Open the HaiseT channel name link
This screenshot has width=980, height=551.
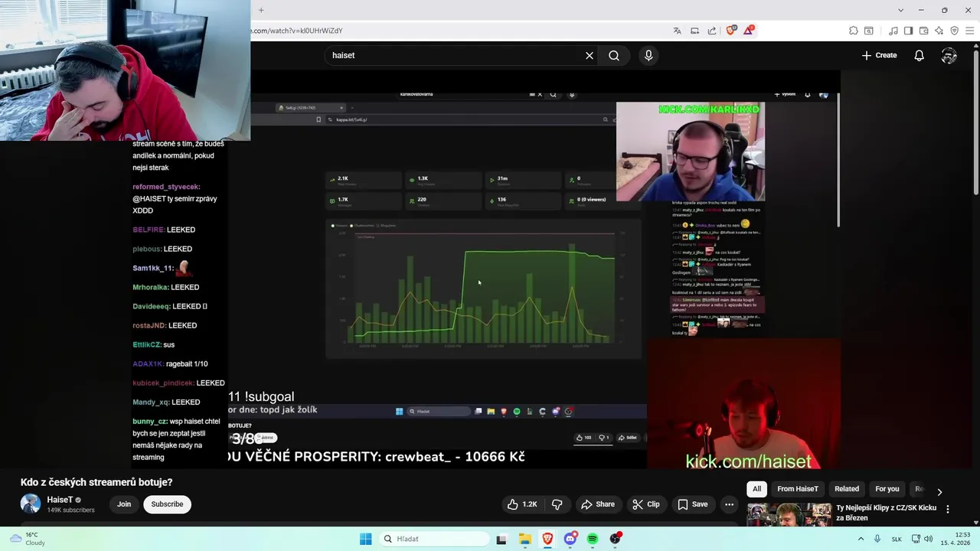(x=60, y=500)
